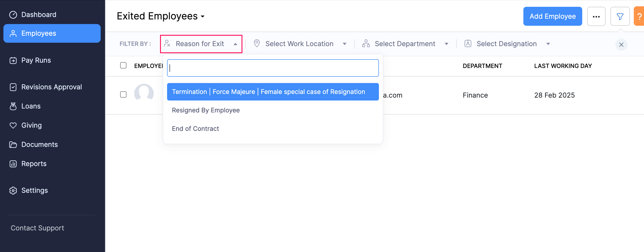Screen dimensions: 644x252
Task: Dismiss filters with the X button
Action: point(622,45)
